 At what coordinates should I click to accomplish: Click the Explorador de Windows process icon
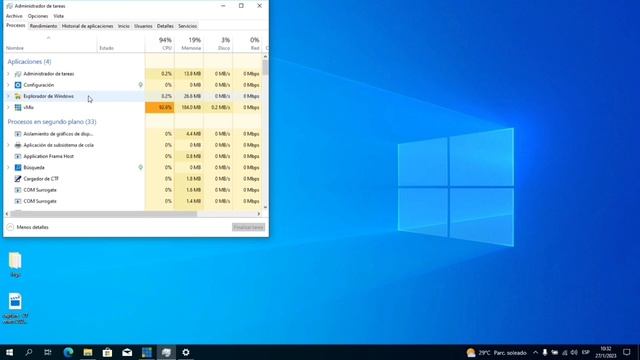tap(18, 96)
